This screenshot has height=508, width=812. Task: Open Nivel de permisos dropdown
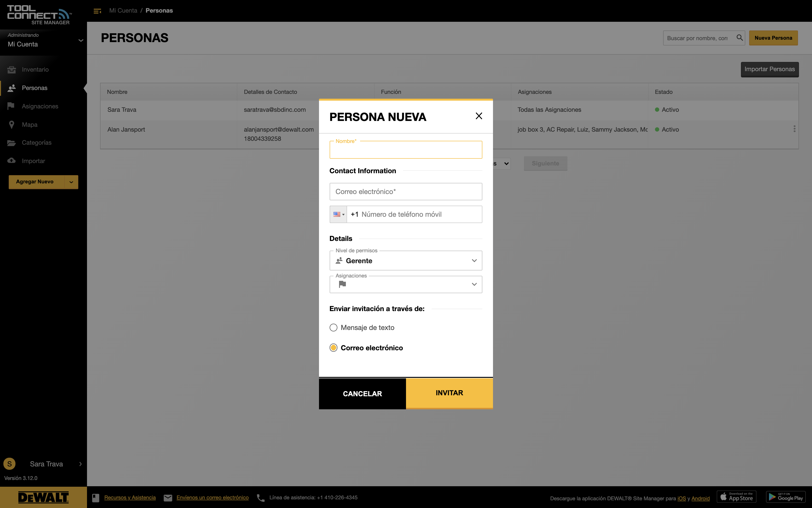click(406, 261)
